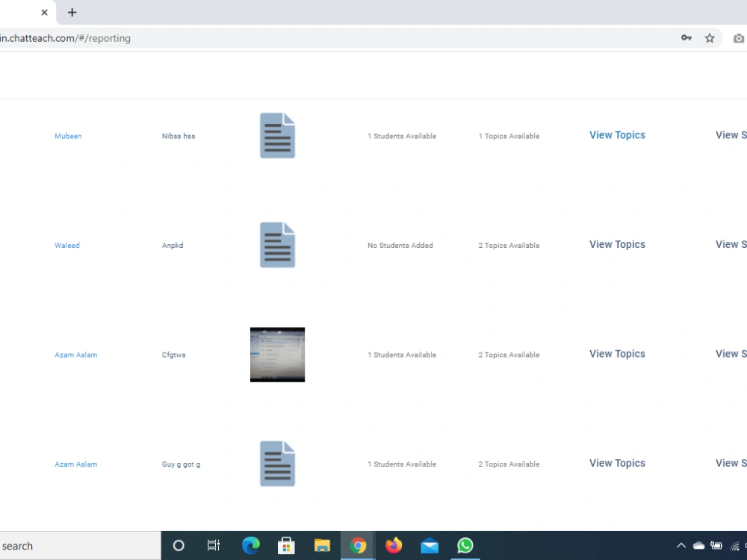Open the Microsoft Store from the taskbar
Image resolution: width=747 pixels, height=560 pixels.
(287, 545)
